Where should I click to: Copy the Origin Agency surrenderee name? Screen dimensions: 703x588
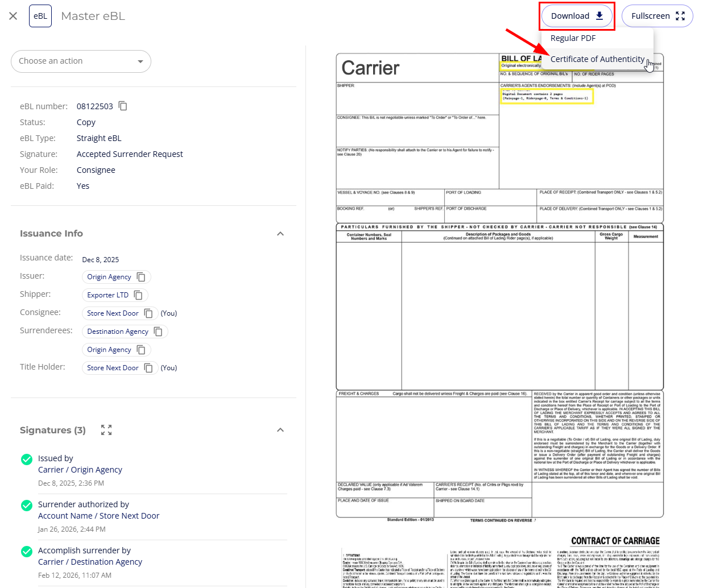141,350
